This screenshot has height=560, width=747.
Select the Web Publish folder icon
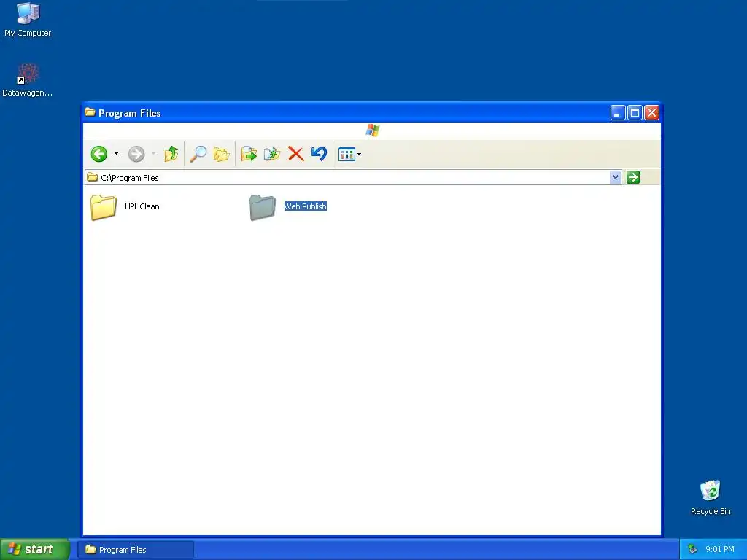pos(263,207)
